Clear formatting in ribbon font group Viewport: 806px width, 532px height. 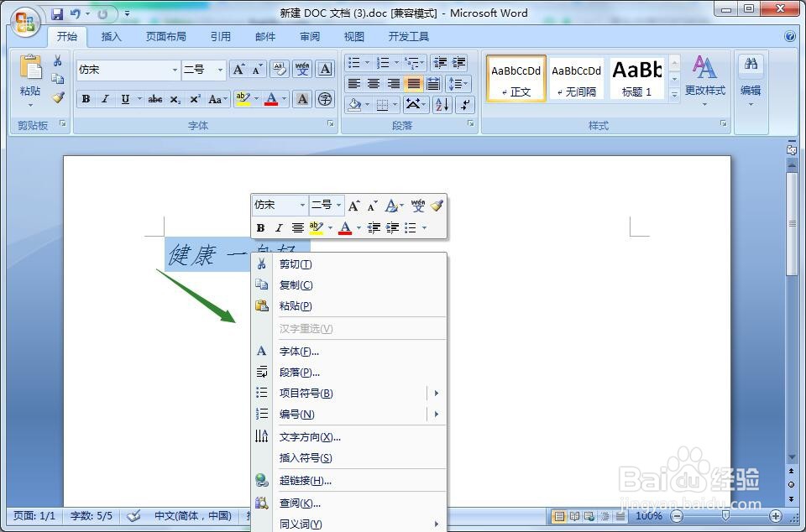[280, 70]
